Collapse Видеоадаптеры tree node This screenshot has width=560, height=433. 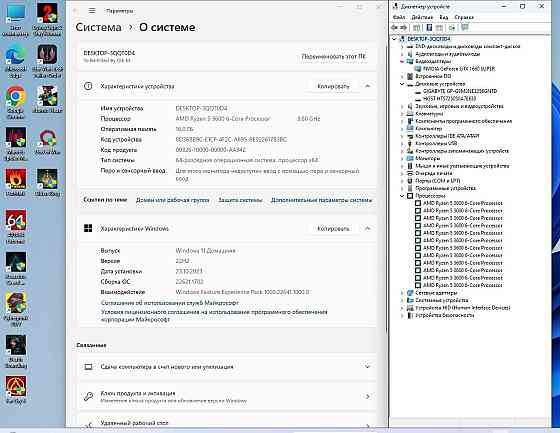(402, 61)
